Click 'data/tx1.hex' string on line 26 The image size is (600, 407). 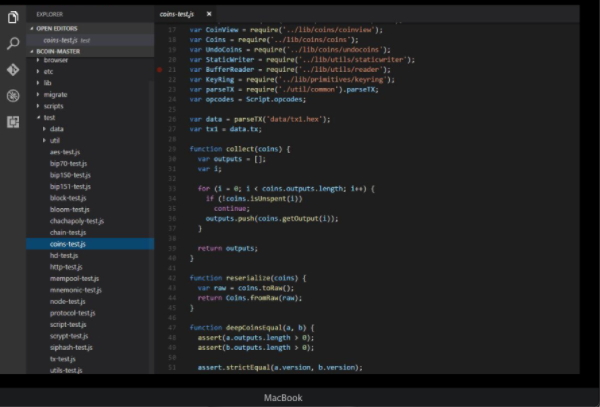pyautogui.click(x=294, y=119)
